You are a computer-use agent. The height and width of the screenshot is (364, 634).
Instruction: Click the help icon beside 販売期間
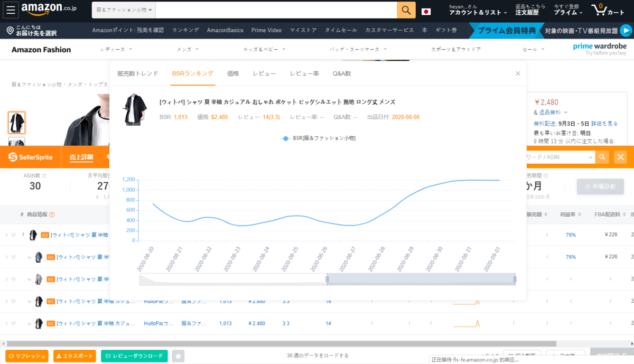[x=545, y=176]
